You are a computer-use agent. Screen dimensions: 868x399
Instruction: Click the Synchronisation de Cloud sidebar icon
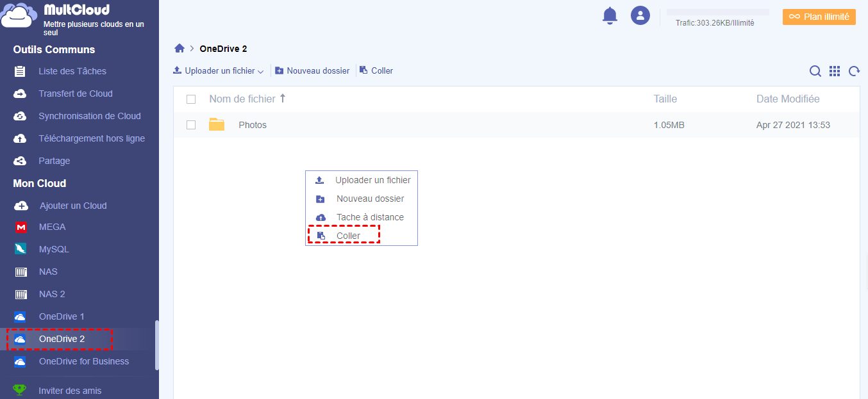click(20, 116)
